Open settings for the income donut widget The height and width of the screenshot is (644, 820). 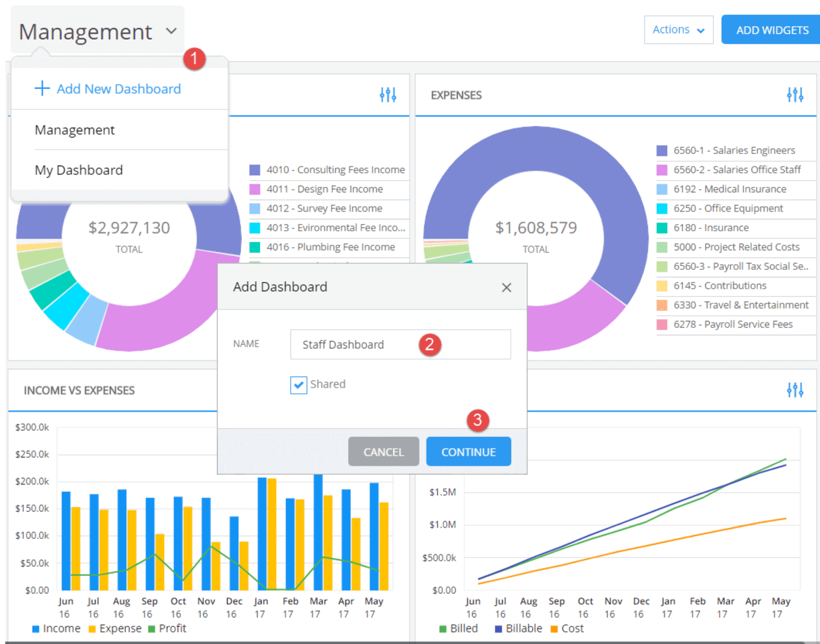pos(388,95)
